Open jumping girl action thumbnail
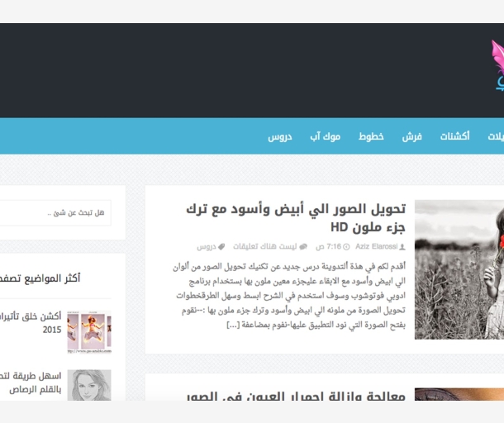The image size is (504, 423). tap(89, 332)
